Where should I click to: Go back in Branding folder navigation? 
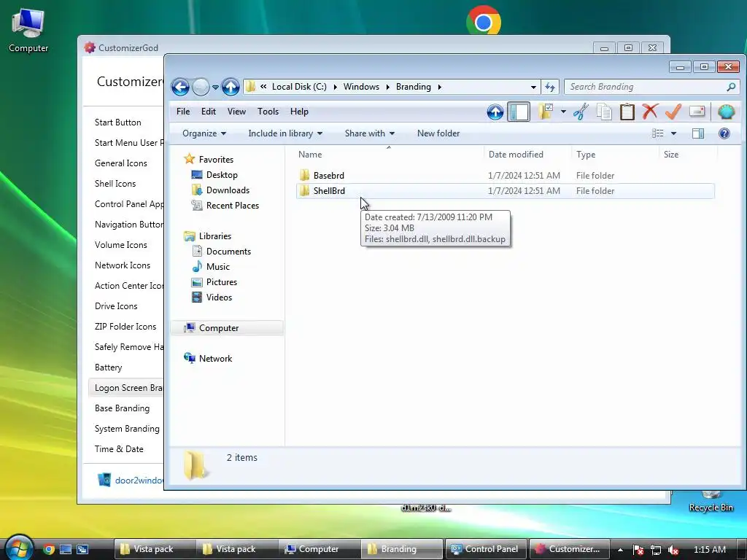180,87
